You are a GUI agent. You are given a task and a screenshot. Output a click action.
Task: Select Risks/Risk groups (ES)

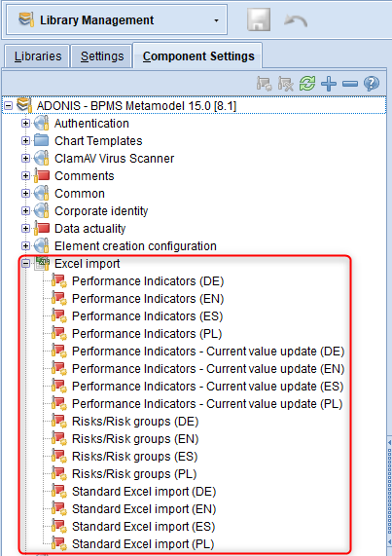point(134,457)
